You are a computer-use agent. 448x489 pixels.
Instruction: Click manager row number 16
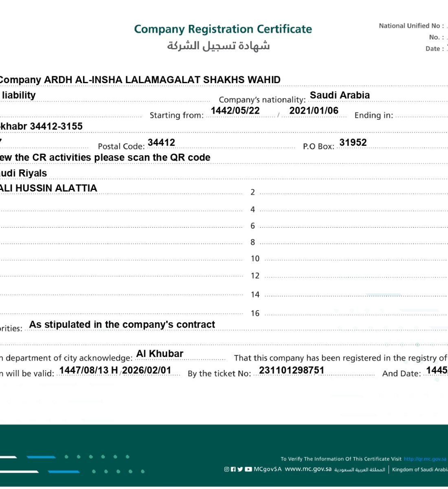click(255, 313)
